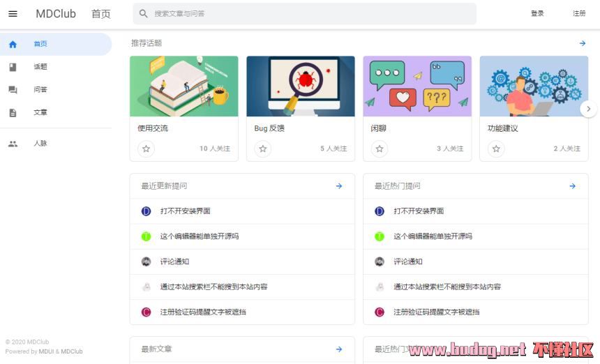Open avatar of 评论通知 in 最近更新提问
This screenshot has height=364, width=600.
[x=147, y=261]
